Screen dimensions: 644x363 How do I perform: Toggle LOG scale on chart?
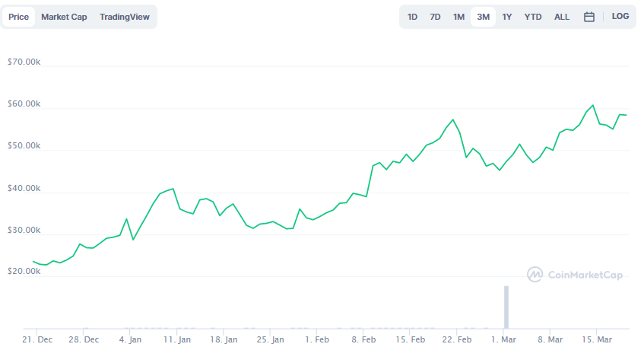tap(620, 17)
